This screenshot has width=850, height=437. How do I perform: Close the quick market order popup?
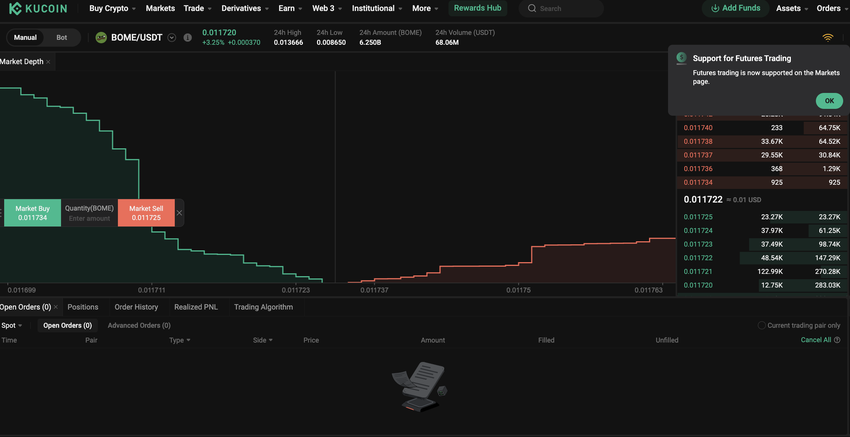tap(179, 213)
